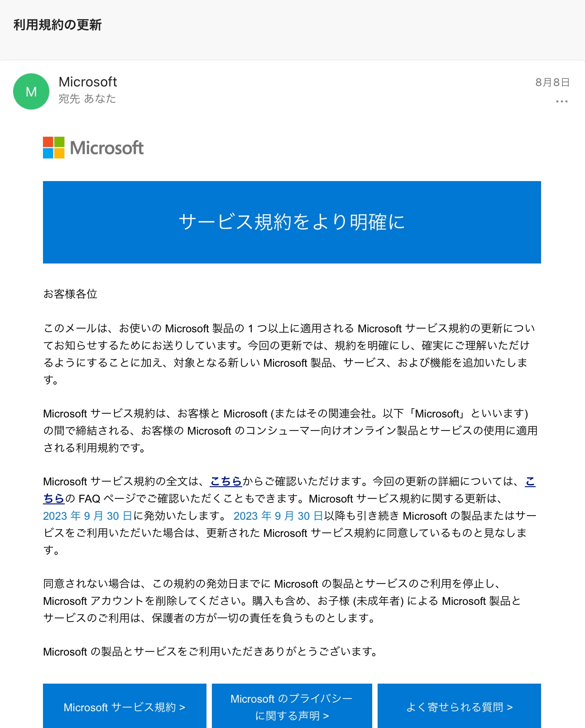Click the Microsoft sender name
Viewport: 585px width, 728px height.
pos(88,82)
